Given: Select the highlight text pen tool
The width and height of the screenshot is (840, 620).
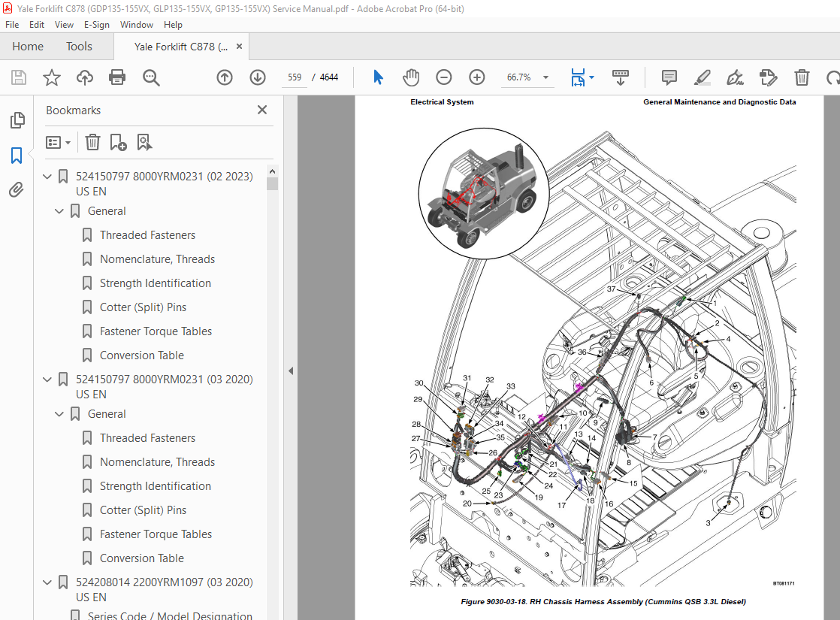Looking at the screenshot, I should tap(703, 77).
